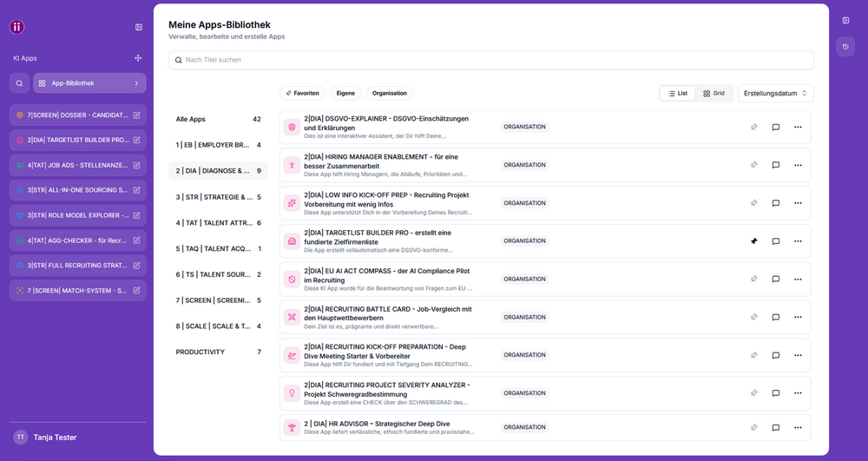
Task: Click the move icon next to KI Apps
Action: coord(138,58)
